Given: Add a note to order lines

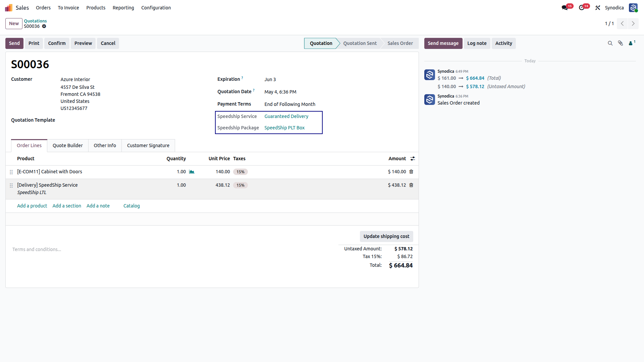Looking at the screenshot, I should point(98,206).
